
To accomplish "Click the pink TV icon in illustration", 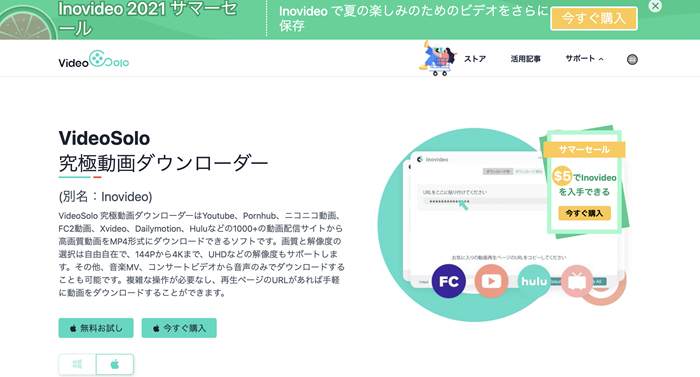I will (577, 281).
